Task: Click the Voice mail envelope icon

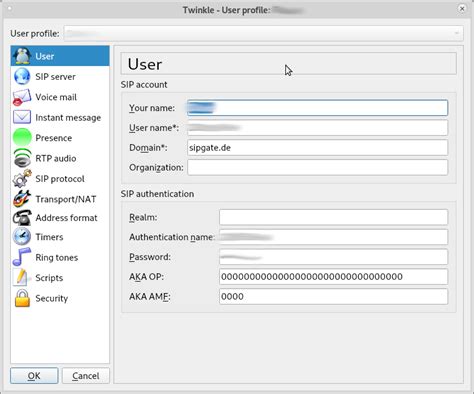Action: [22, 97]
